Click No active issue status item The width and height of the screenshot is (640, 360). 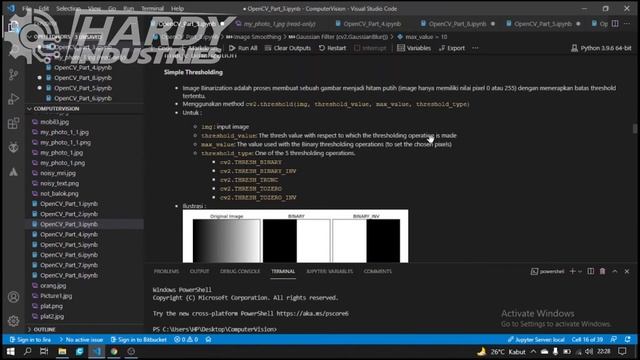pos(81,340)
